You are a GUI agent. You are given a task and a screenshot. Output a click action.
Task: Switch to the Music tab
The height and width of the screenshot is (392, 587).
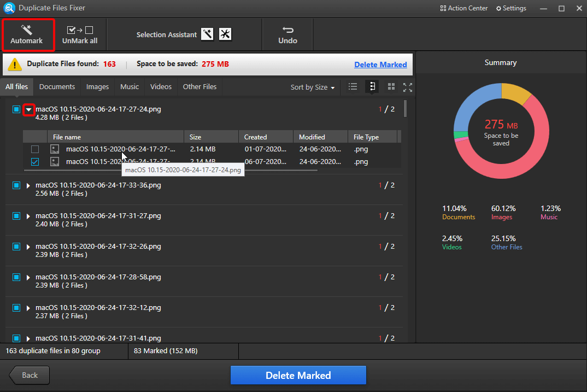(x=130, y=87)
